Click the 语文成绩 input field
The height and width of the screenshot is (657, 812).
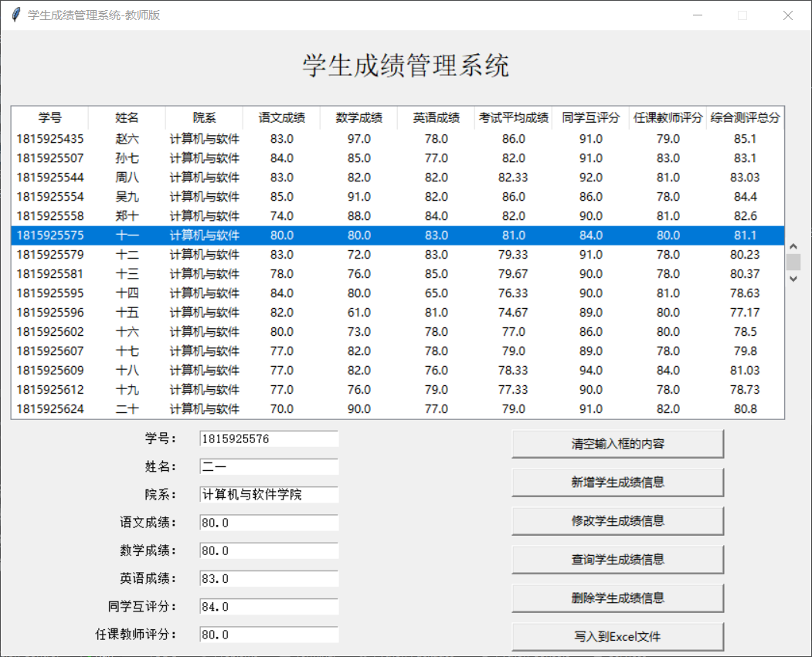269,523
